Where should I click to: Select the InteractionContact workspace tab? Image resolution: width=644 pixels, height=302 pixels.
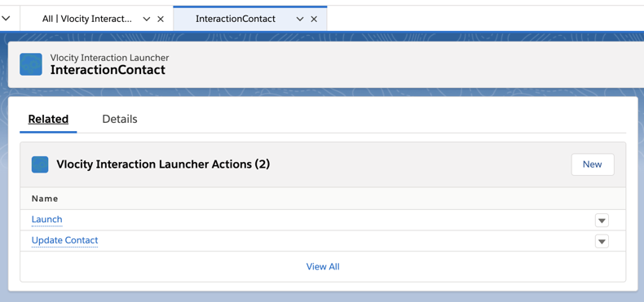[236, 19]
